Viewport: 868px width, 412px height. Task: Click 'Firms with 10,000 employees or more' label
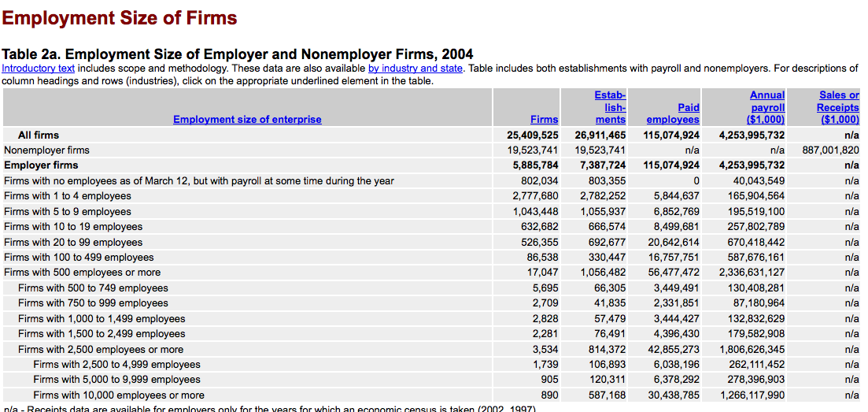tap(118, 395)
